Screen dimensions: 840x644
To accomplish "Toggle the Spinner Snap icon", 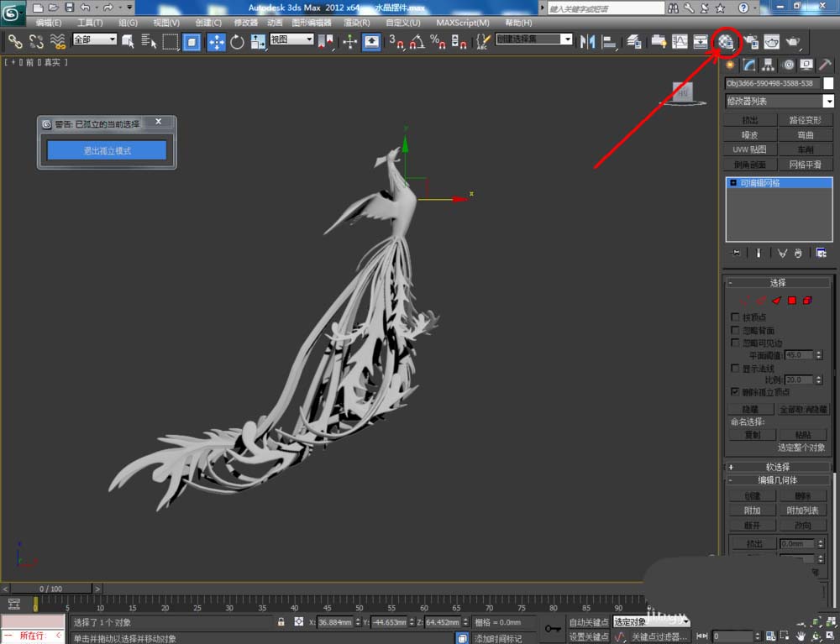I will coord(459,42).
